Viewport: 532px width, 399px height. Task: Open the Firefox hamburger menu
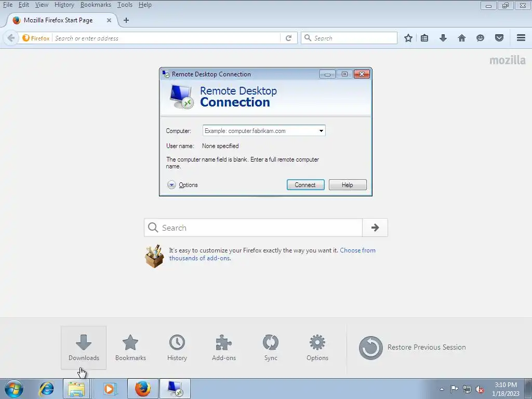coord(521,37)
